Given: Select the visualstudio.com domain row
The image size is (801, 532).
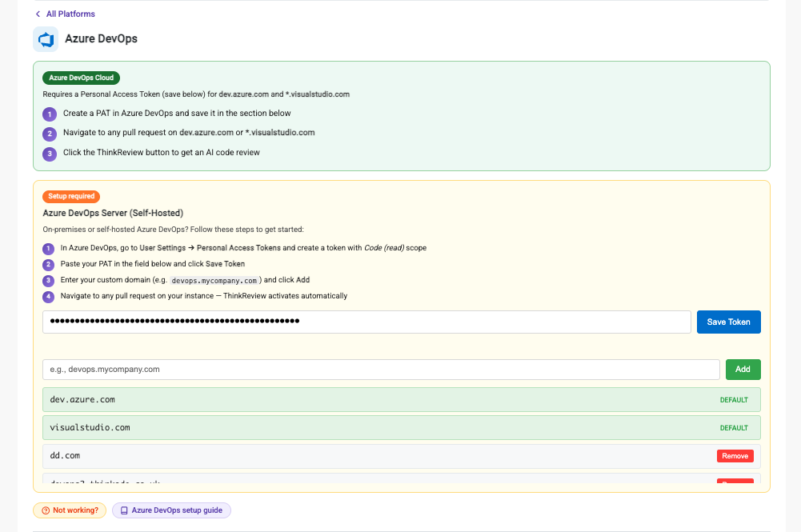Looking at the screenshot, I should tap(402, 427).
